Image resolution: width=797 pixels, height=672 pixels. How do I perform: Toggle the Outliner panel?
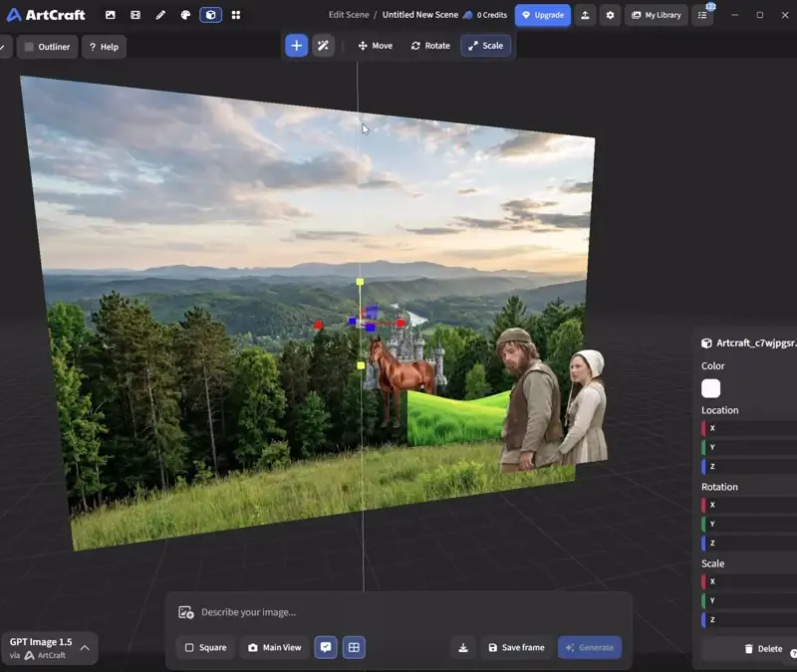[x=47, y=47]
